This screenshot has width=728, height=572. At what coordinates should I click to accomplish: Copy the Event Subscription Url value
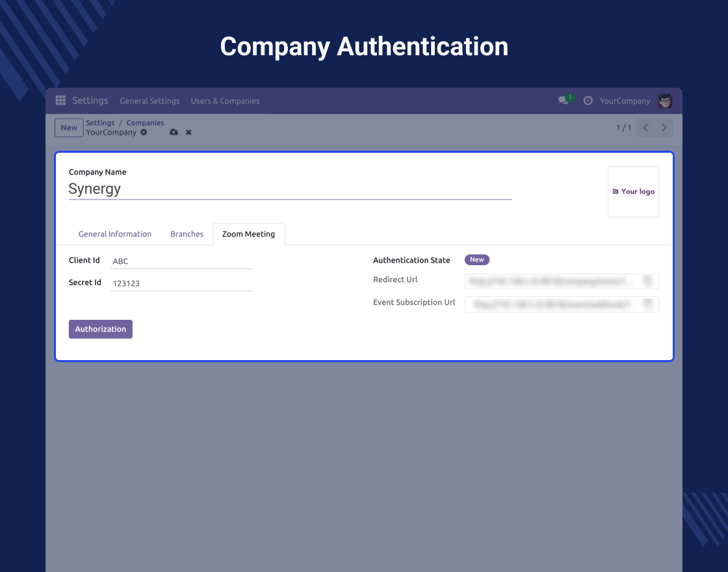point(647,304)
